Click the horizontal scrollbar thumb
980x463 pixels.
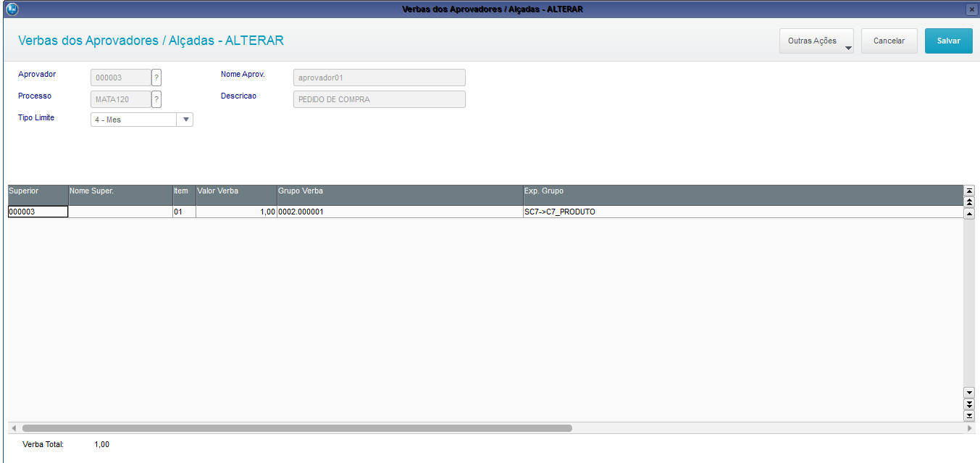[297, 428]
